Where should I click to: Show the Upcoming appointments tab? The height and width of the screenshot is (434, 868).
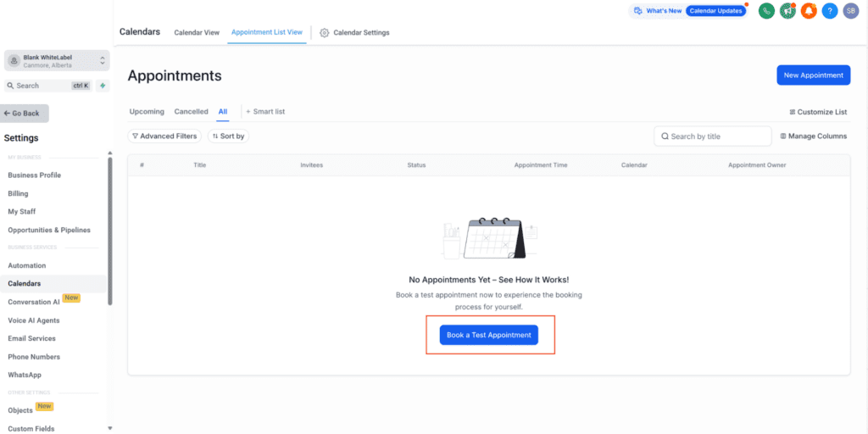[x=147, y=111]
